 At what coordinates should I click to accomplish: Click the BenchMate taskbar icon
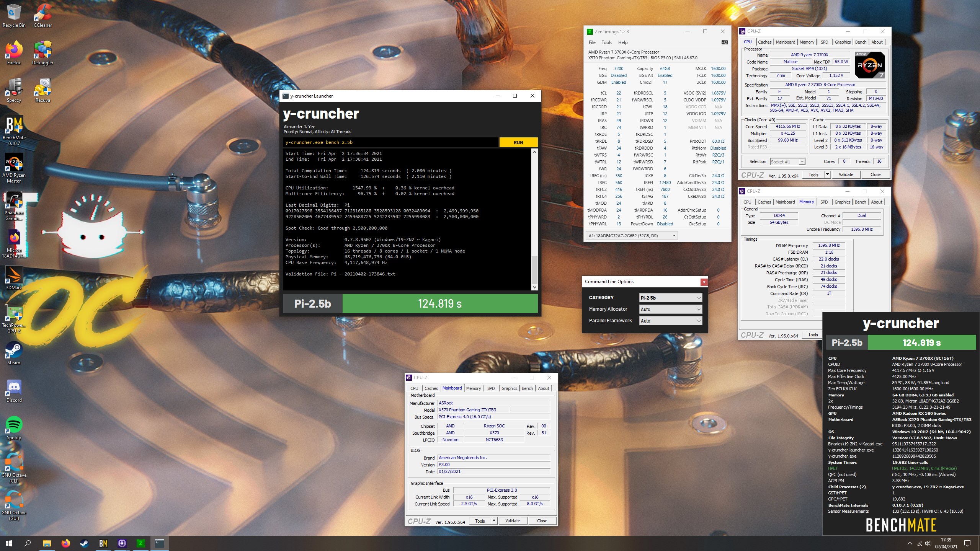pyautogui.click(x=103, y=543)
